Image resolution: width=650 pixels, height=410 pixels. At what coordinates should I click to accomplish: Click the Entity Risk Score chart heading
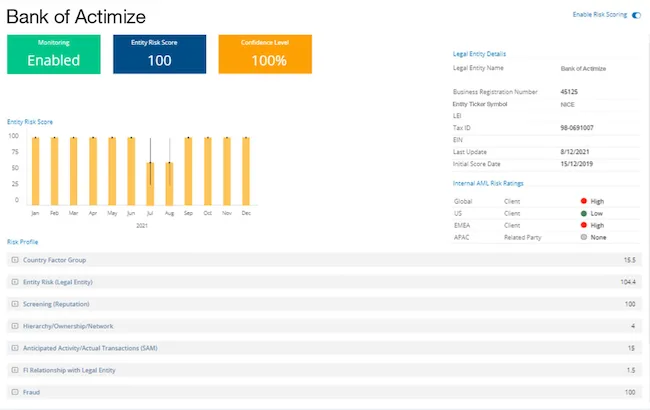(x=30, y=122)
